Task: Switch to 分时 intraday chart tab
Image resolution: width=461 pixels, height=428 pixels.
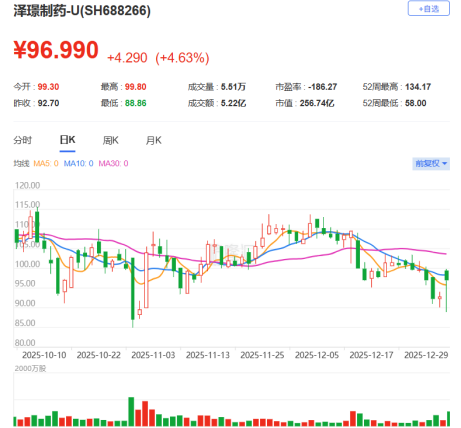Action: 23,140
